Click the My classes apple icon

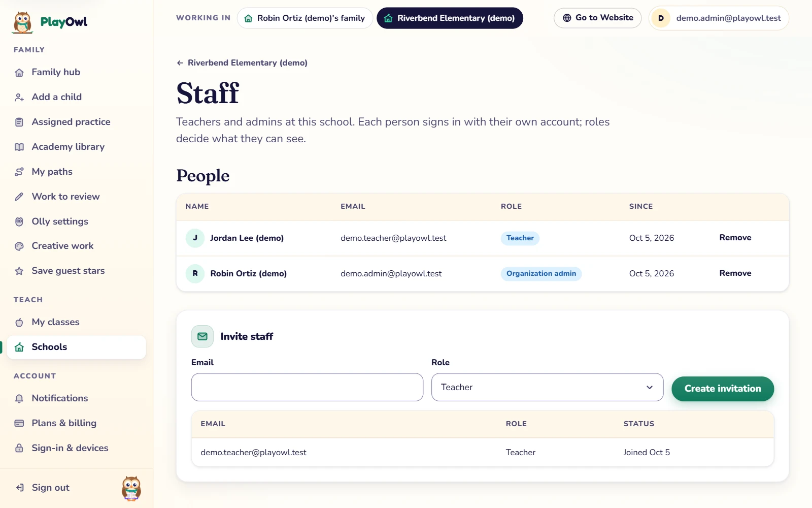point(19,323)
